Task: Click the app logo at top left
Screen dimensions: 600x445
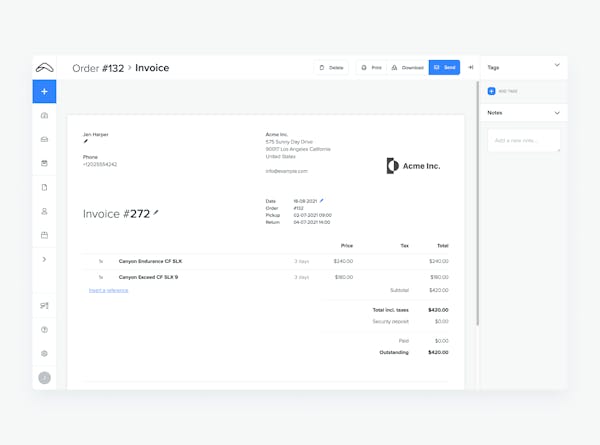Action: 44,68
